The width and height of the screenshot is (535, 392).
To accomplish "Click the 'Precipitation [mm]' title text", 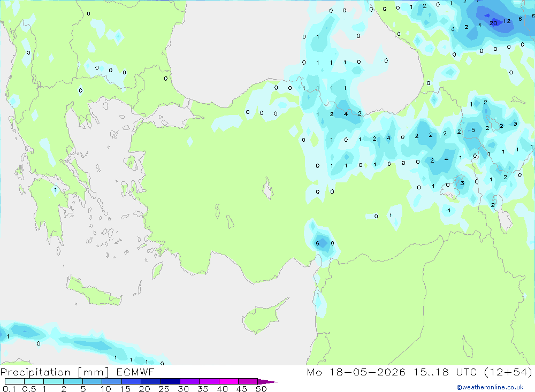I will (55, 372).
